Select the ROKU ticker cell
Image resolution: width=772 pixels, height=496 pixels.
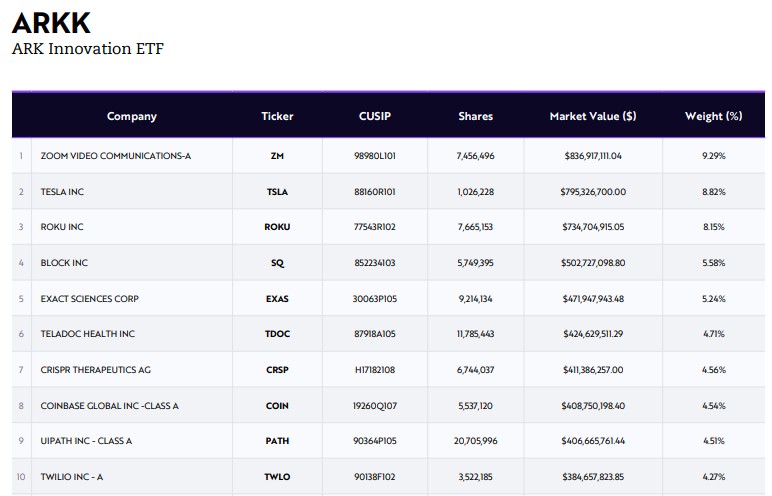pyautogui.click(x=277, y=227)
